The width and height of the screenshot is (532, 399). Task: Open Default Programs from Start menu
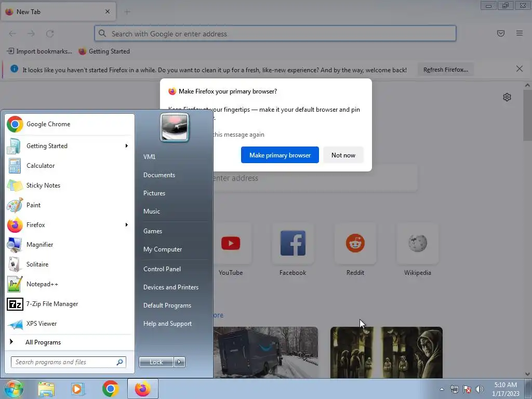pos(167,305)
